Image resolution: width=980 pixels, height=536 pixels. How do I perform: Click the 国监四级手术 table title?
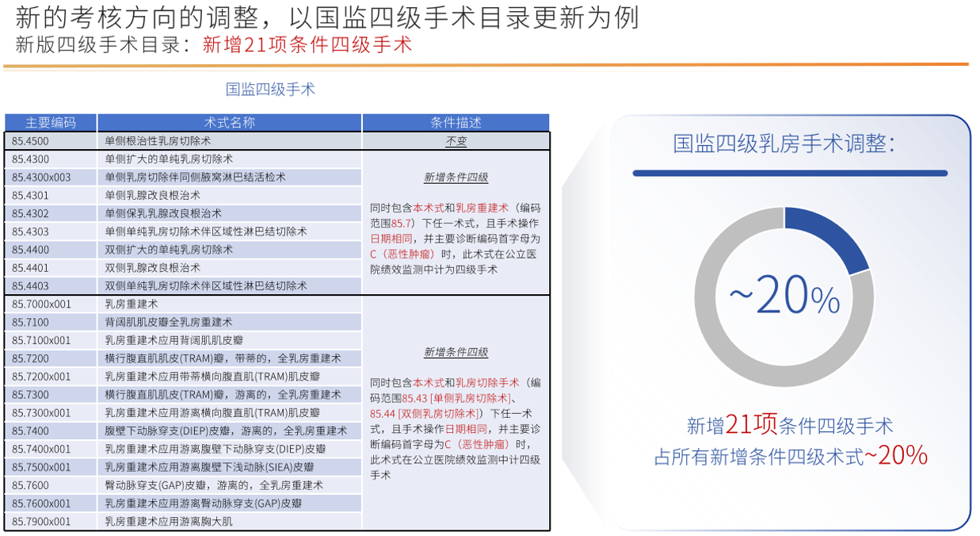pos(270,89)
